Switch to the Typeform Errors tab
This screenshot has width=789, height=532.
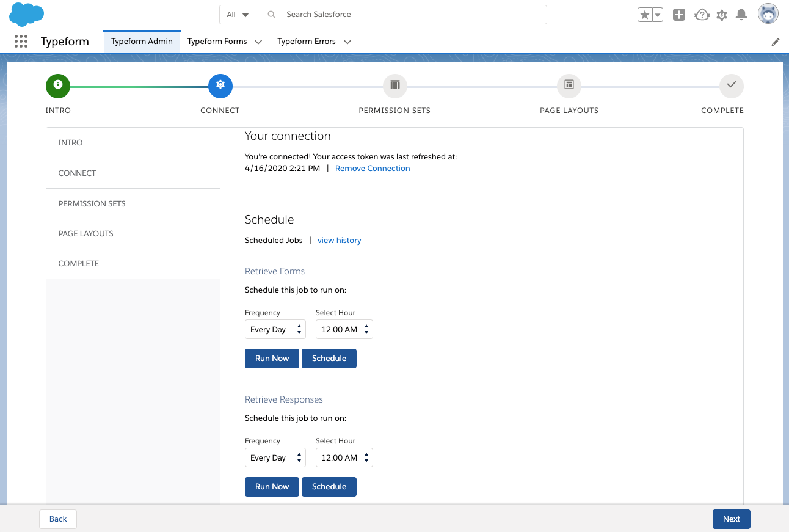tap(307, 42)
